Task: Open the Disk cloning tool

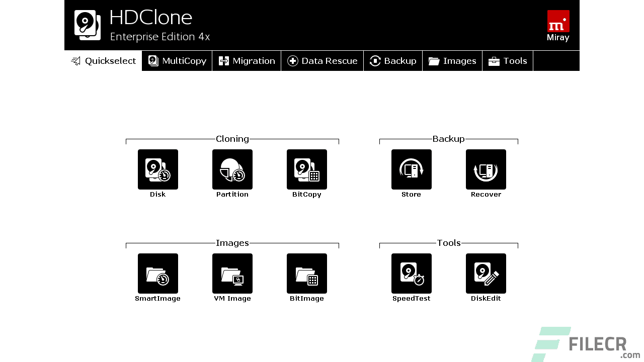Action: click(x=157, y=169)
